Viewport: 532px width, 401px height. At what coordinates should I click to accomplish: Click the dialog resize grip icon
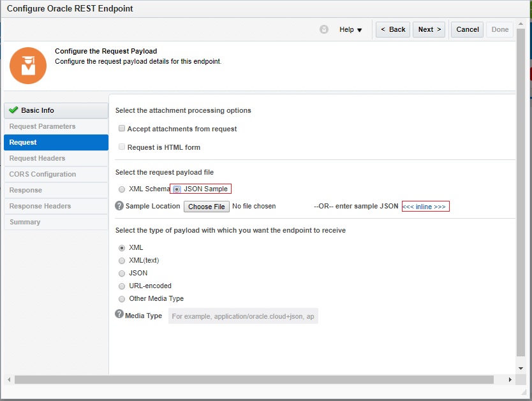coord(524,393)
